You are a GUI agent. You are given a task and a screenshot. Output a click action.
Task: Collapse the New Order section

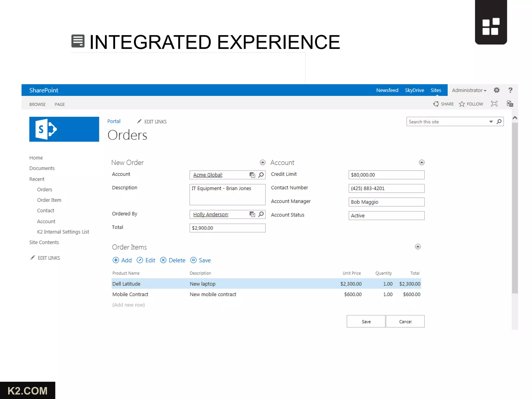[x=263, y=162]
